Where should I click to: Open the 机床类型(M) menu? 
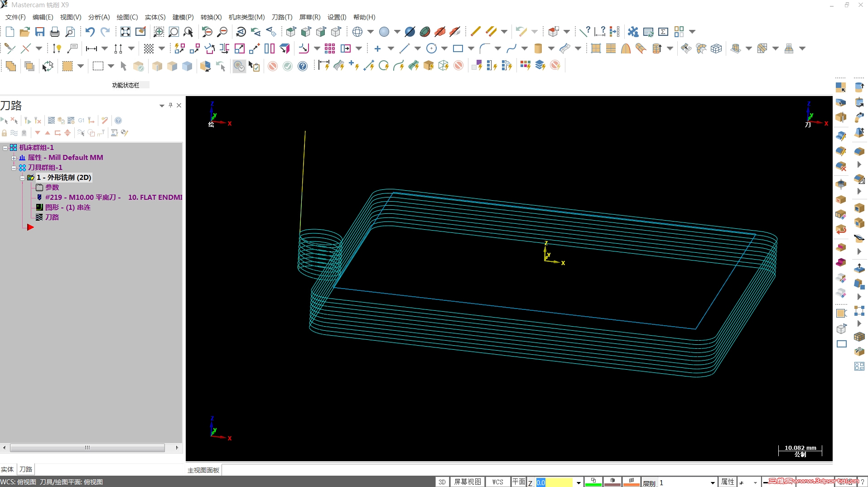pyautogui.click(x=246, y=17)
